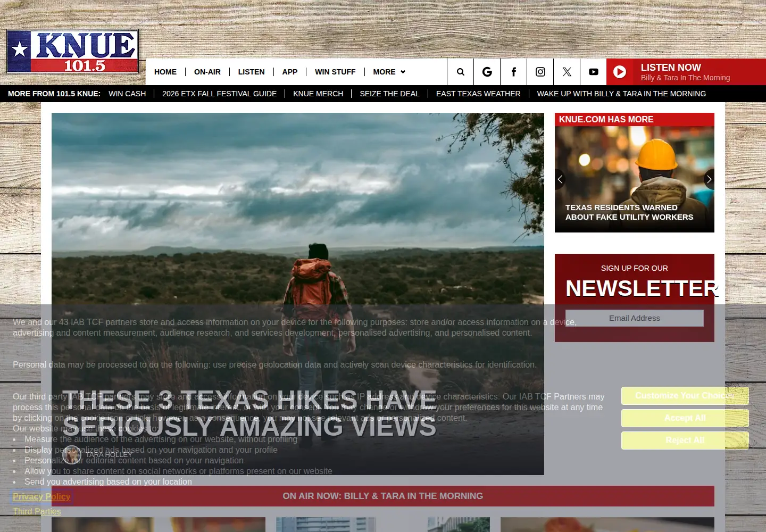Click the KNUE 101.5 station logo

point(73,52)
